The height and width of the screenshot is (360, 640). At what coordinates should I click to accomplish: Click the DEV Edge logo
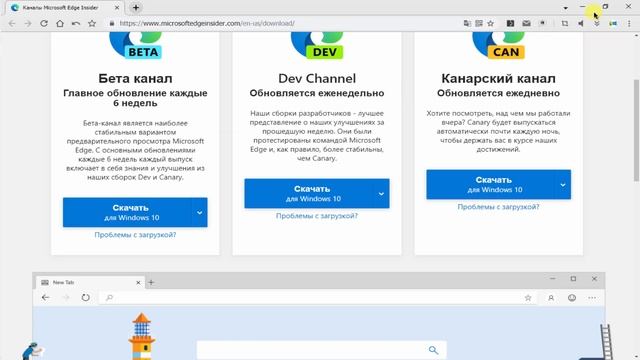[x=317, y=45]
